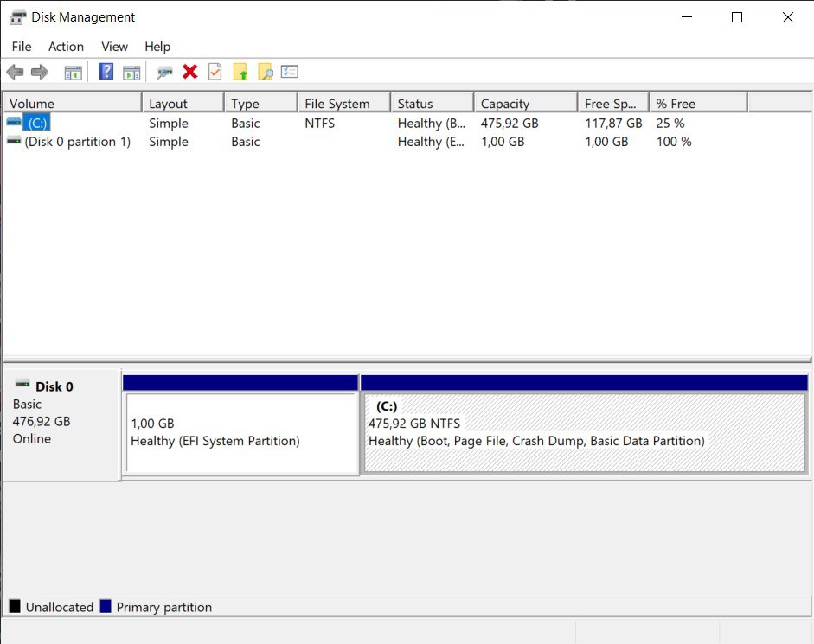Click the Online disk status text

pos(32,438)
